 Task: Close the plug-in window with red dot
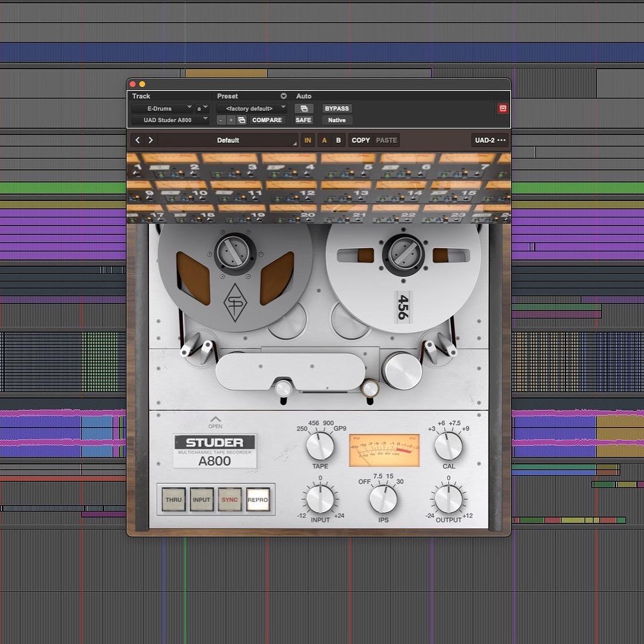pyautogui.click(x=132, y=84)
